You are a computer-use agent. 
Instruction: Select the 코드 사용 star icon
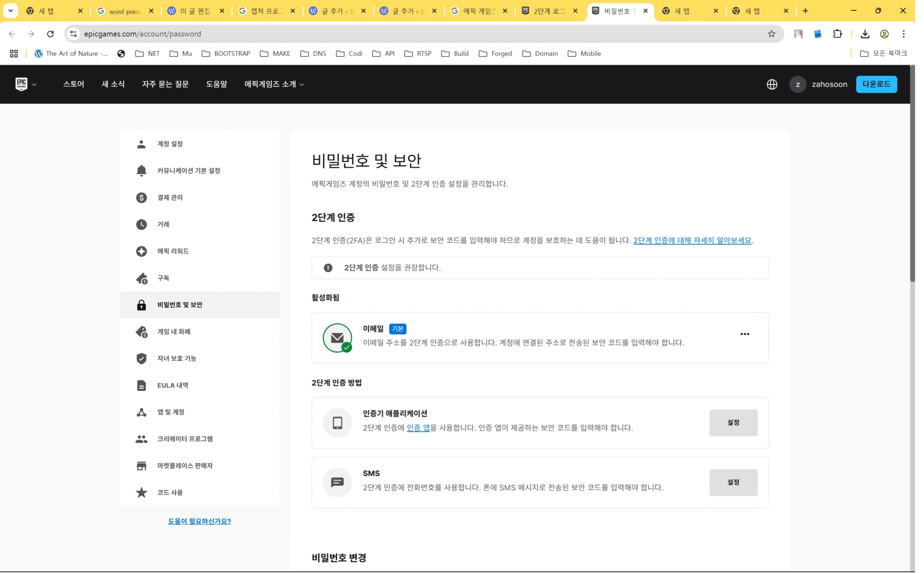click(141, 493)
